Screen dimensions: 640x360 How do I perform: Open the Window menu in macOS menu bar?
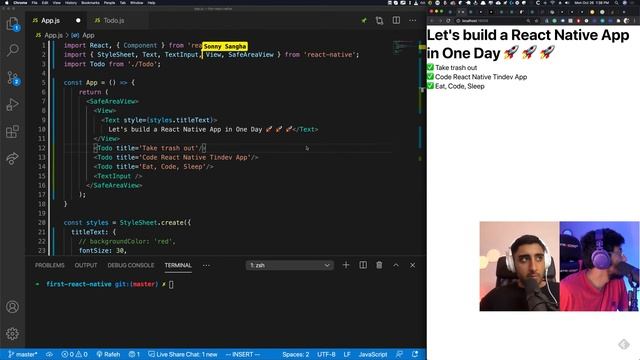pos(136,3)
